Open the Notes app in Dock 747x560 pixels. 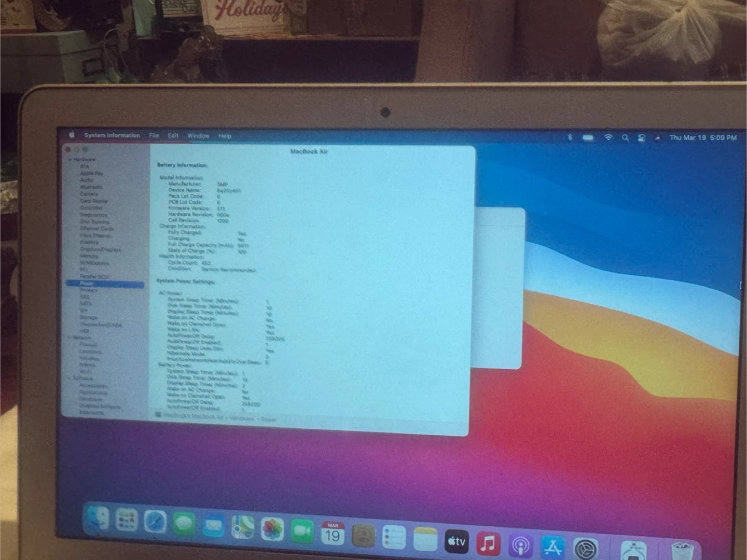pyautogui.click(x=425, y=539)
